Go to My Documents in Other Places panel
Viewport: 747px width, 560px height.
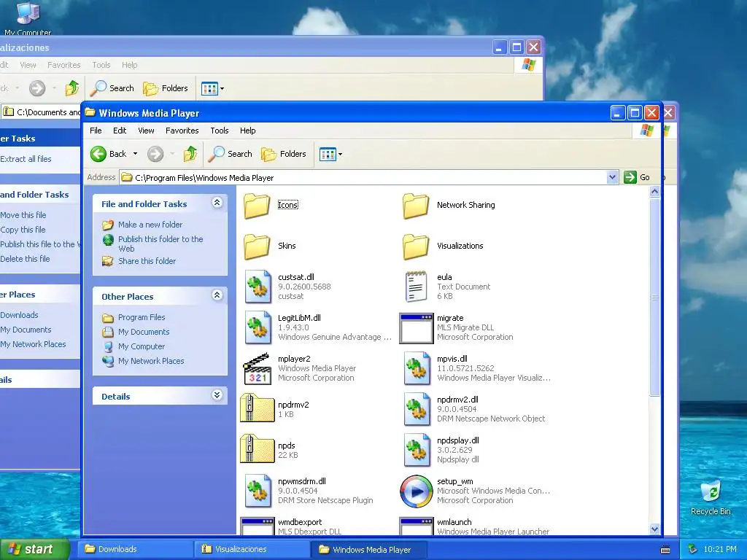pos(144,332)
